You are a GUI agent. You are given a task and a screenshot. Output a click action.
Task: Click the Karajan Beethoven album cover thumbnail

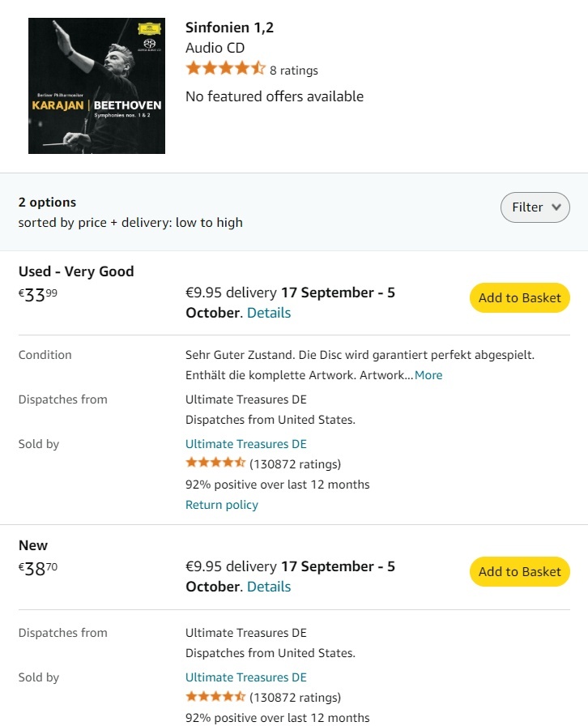(x=96, y=86)
